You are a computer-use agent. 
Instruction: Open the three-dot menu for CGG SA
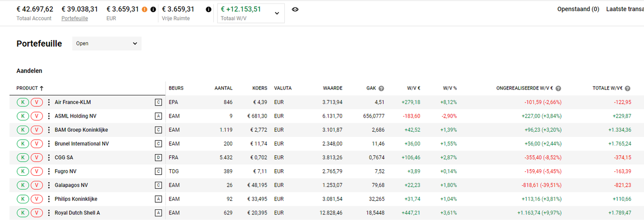(x=49, y=158)
